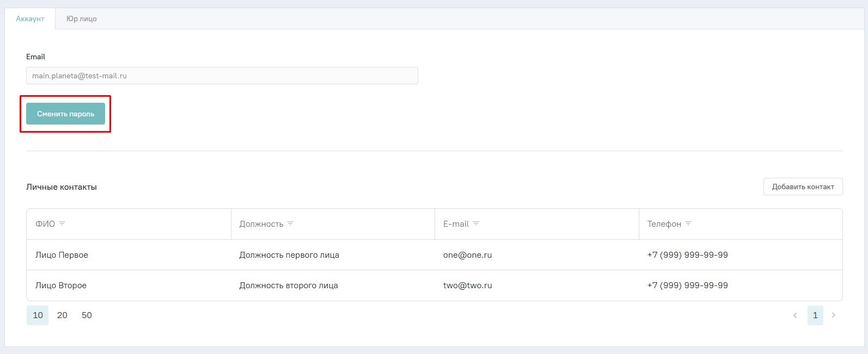Set page size to 50 rows
The height and width of the screenshot is (354, 868).
(x=87, y=315)
